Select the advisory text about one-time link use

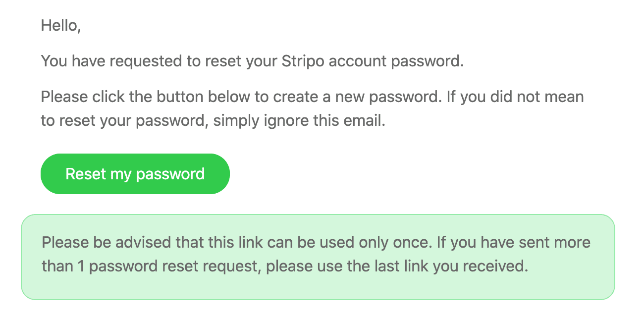(316, 254)
